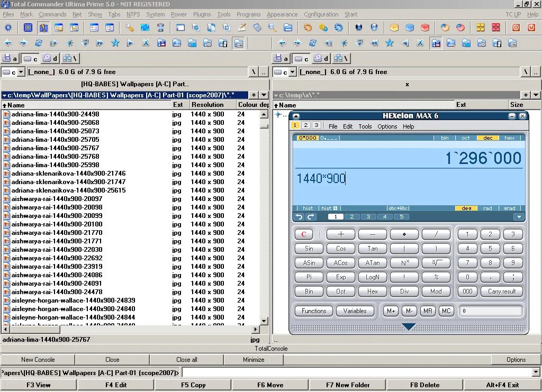The image size is (542, 392).
Task: Click the left panel's X icon
Action: pos(146,43)
